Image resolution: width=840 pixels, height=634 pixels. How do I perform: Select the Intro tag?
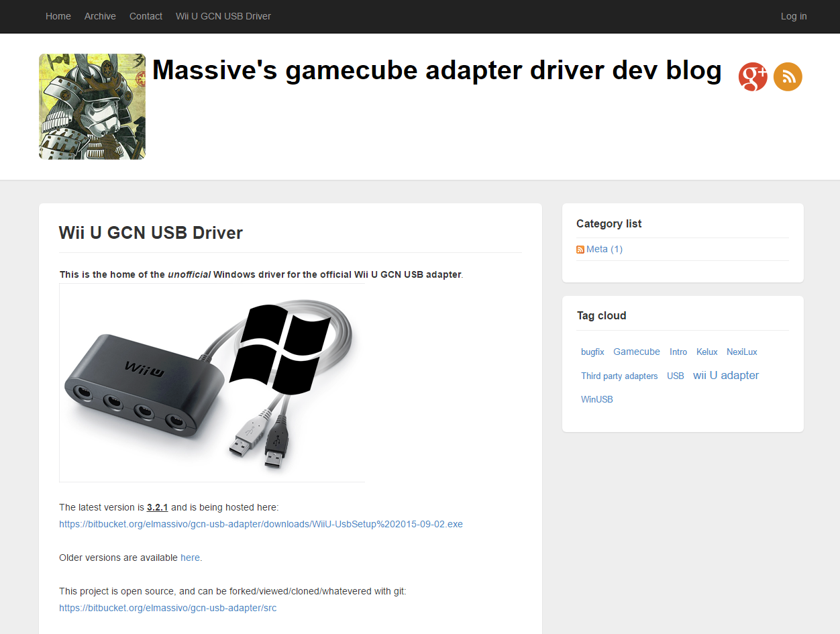[678, 352]
